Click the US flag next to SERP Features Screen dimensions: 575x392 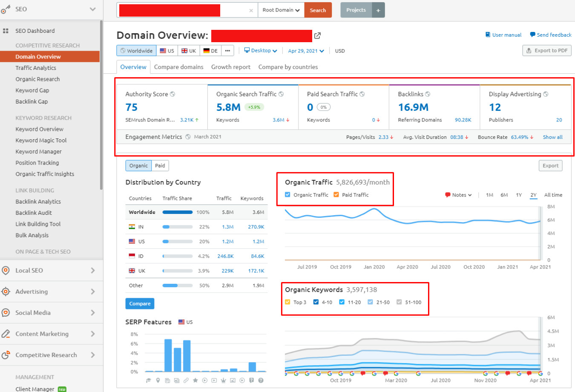(181, 322)
